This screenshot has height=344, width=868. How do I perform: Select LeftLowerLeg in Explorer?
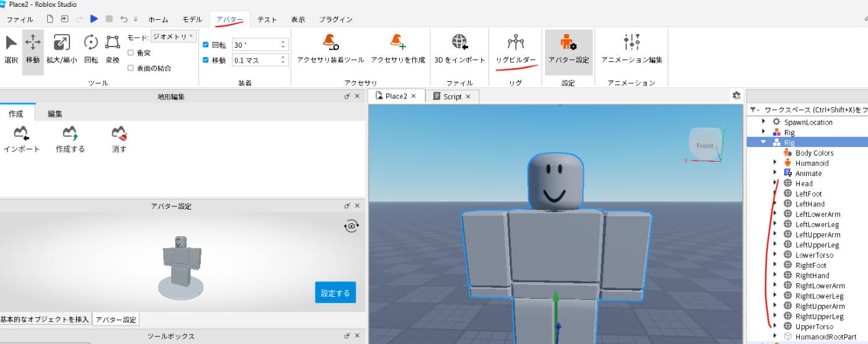817,224
